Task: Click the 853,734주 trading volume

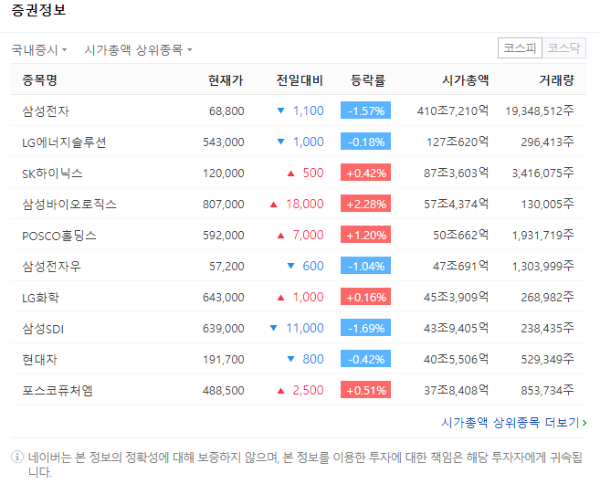Action: tap(548, 390)
